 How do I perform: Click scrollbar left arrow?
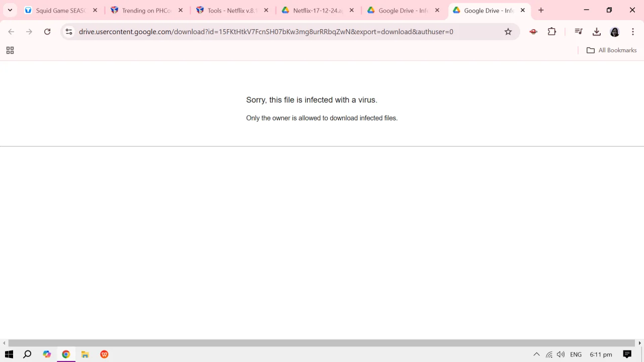pyautogui.click(x=4, y=343)
